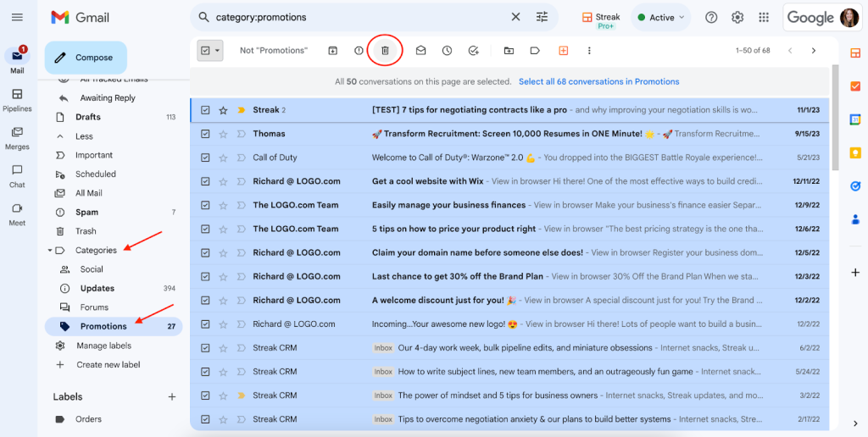Open the Active status dropdown

(661, 17)
